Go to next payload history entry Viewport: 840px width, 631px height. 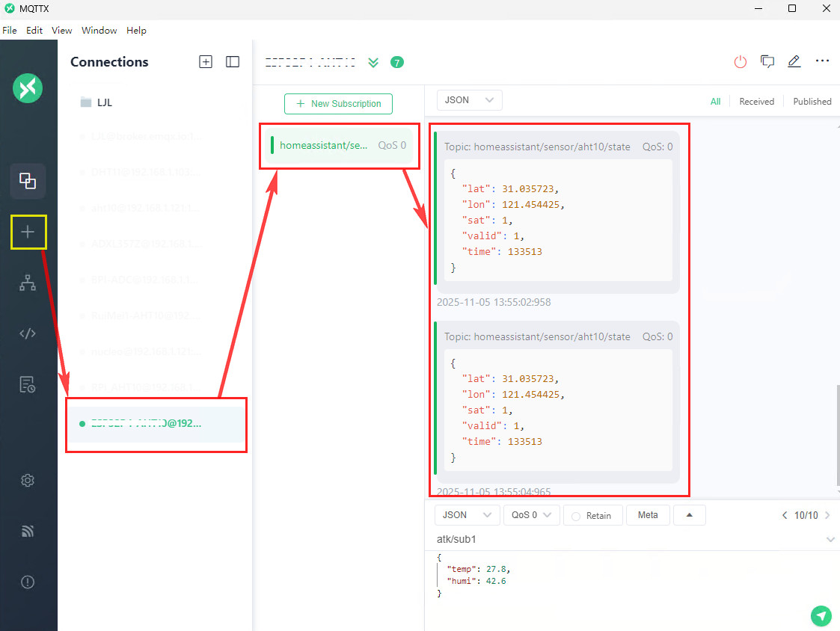point(828,515)
